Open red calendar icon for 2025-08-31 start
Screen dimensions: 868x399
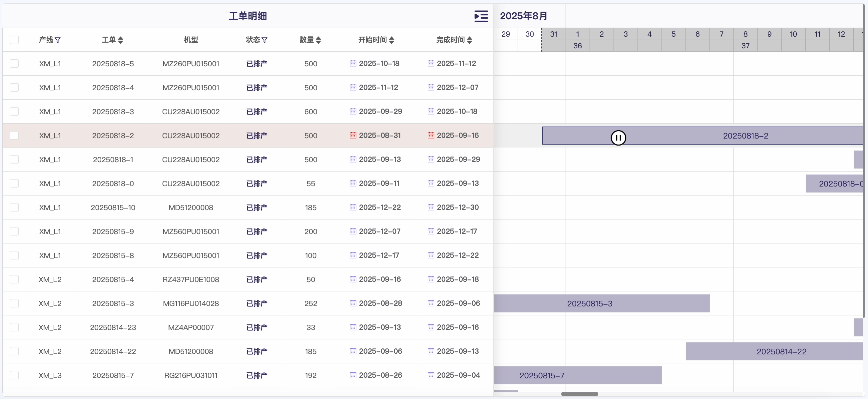(x=353, y=136)
